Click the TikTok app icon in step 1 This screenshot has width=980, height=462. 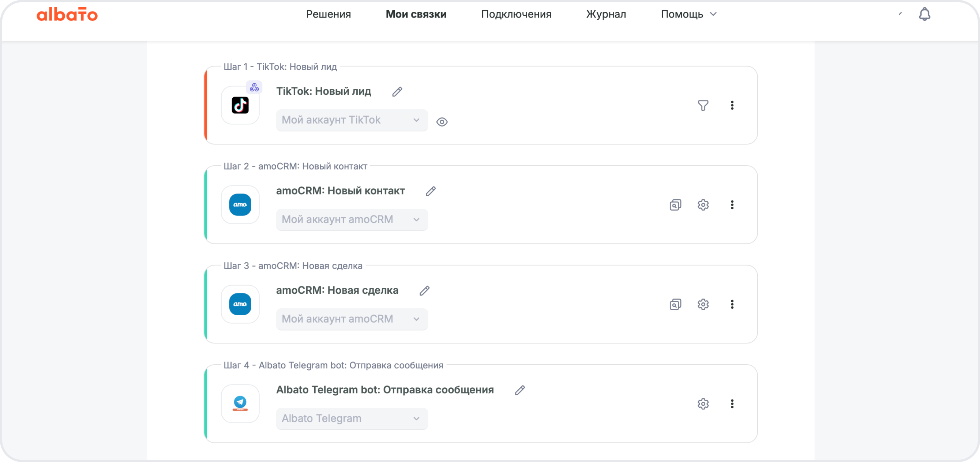(x=240, y=105)
